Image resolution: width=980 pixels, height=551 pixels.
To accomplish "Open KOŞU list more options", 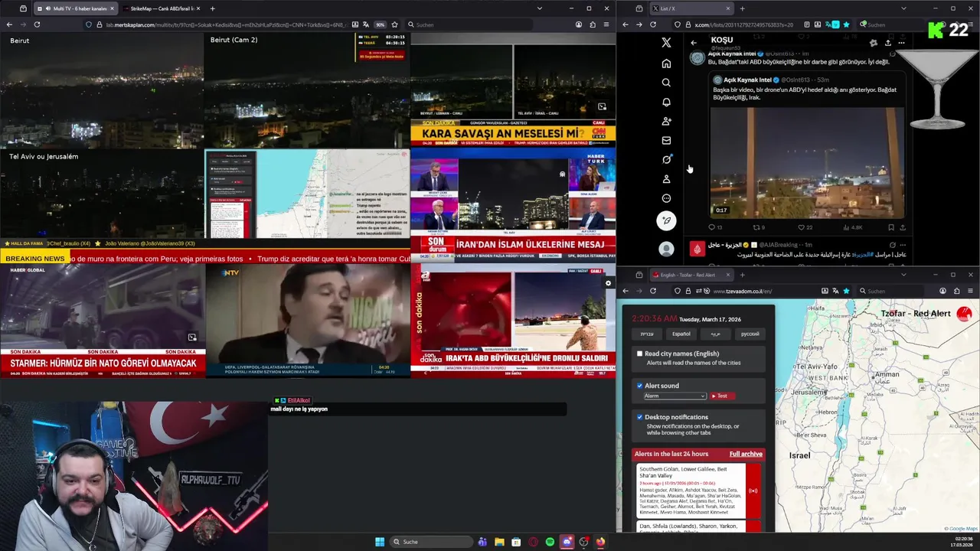I will point(901,43).
